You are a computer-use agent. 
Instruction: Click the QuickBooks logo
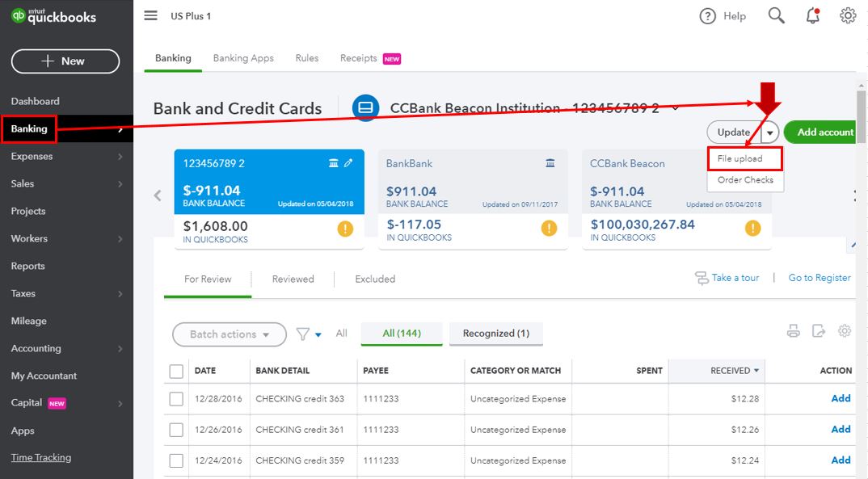pos(53,16)
